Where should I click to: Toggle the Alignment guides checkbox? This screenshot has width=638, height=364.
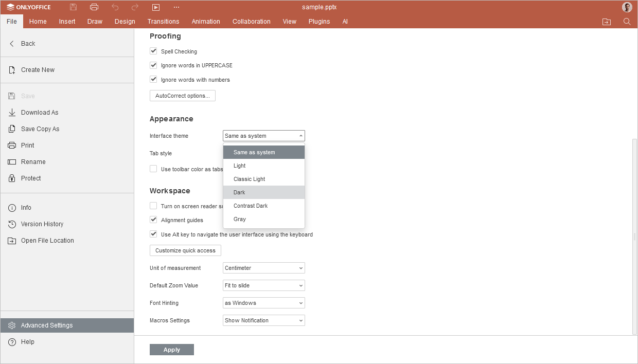[x=153, y=220]
